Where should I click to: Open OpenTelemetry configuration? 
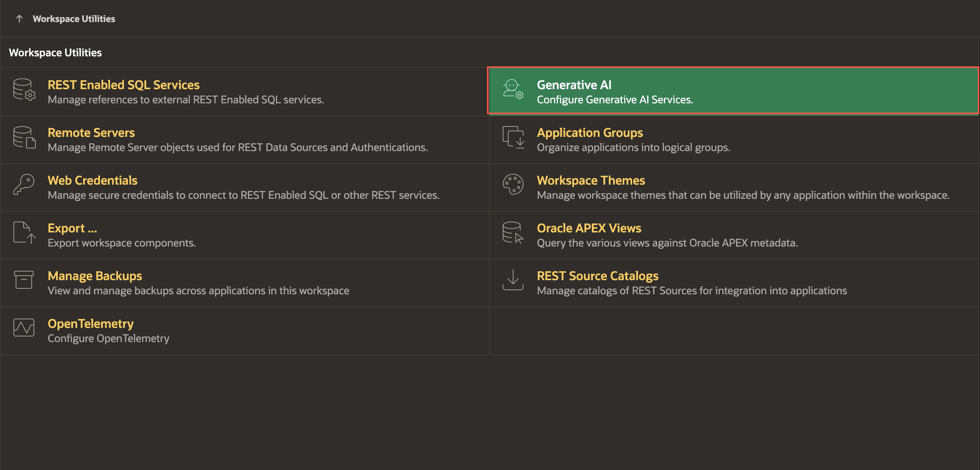[91, 323]
